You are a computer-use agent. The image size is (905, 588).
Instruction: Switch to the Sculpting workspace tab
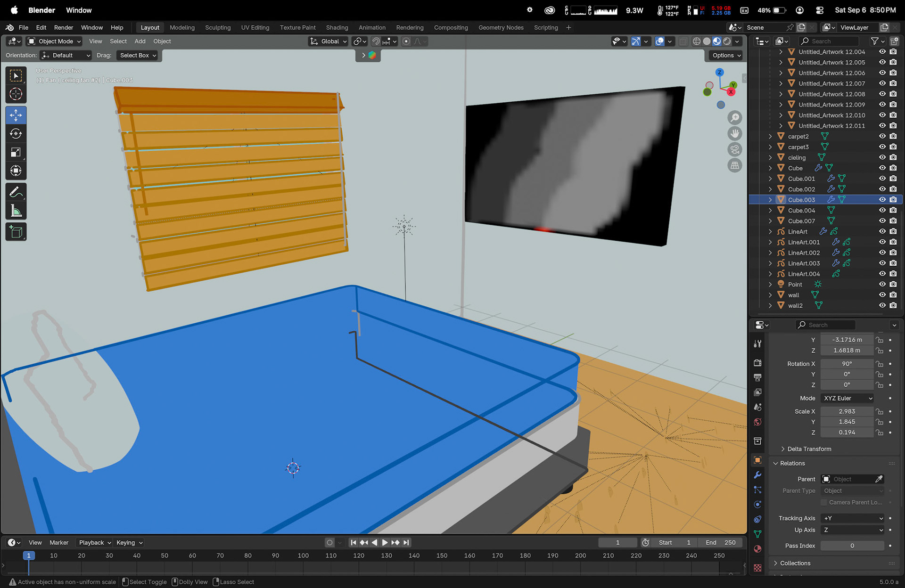tap(218, 27)
